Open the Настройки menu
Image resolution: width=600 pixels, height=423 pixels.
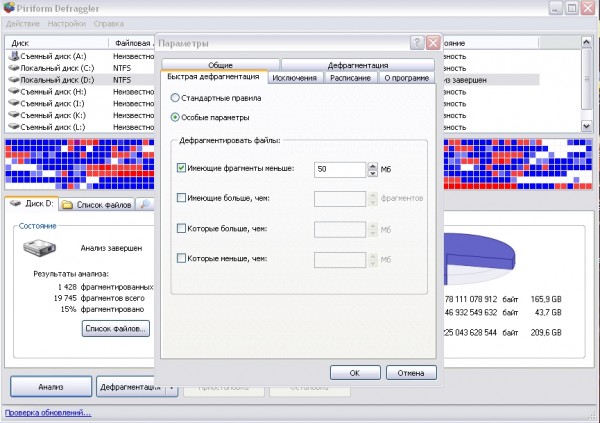(67, 24)
